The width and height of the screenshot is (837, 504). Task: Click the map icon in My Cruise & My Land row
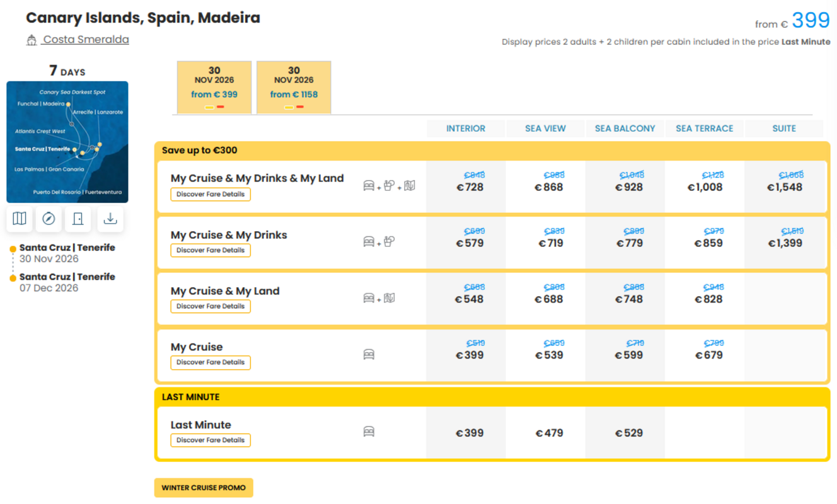(389, 297)
